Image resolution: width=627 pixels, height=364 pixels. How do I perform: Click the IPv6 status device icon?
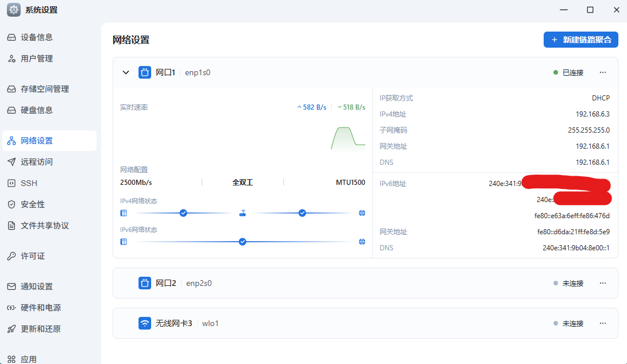click(x=124, y=242)
